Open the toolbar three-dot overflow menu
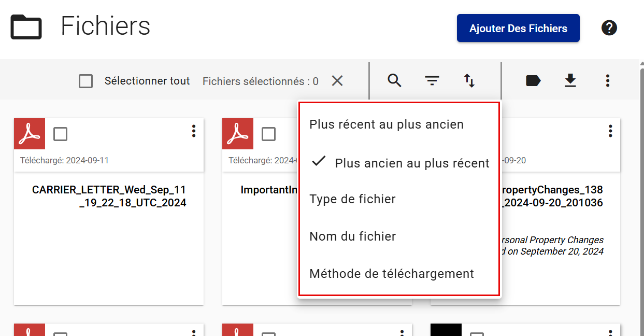 click(x=608, y=81)
